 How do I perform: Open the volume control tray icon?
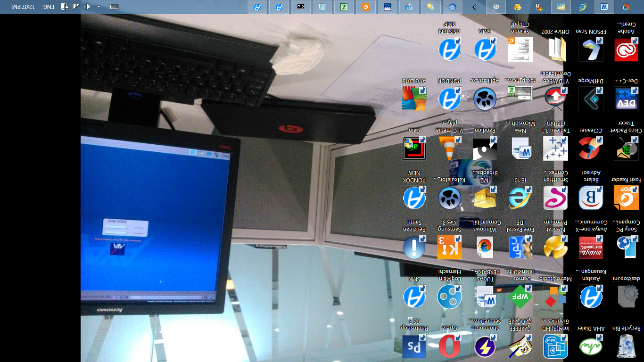tap(87, 7)
